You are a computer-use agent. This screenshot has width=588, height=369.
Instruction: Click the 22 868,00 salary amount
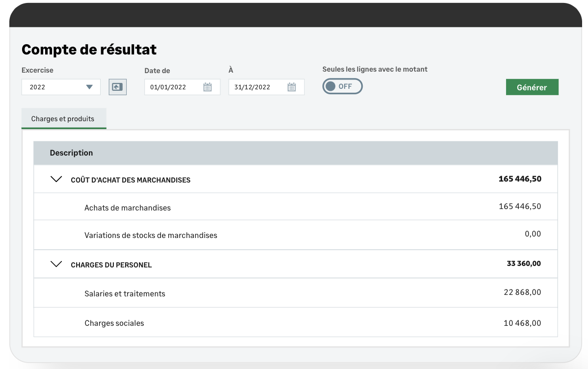tap(522, 292)
